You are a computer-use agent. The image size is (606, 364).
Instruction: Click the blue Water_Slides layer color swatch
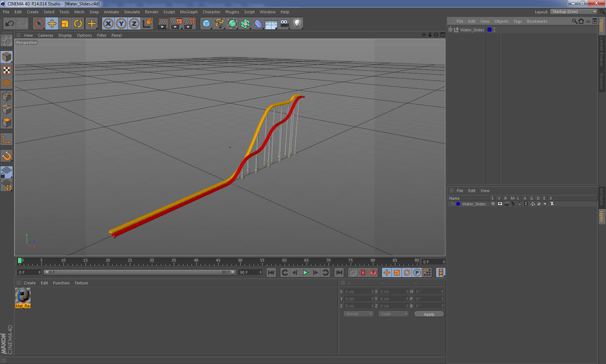(458, 204)
